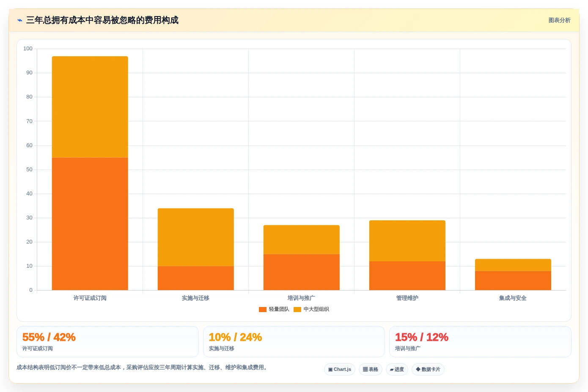This screenshot has height=392, width=588.
Task: Click the 许可证或订阅 axis label
Action: (x=90, y=298)
